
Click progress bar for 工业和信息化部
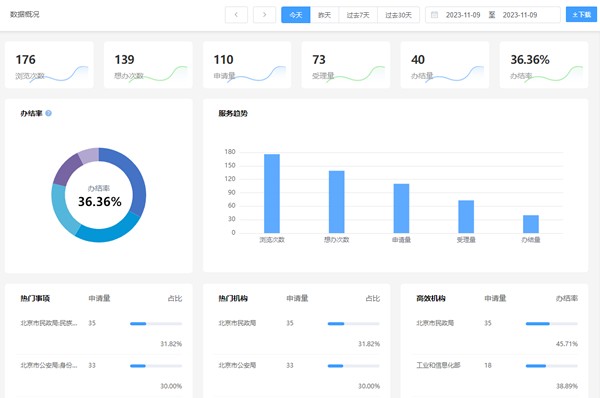[551, 366]
